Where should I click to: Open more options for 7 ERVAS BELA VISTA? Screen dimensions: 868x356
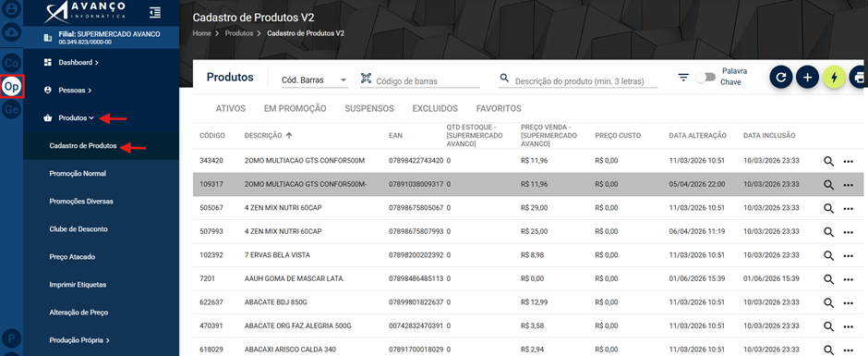pyautogui.click(x=848, y=255)
